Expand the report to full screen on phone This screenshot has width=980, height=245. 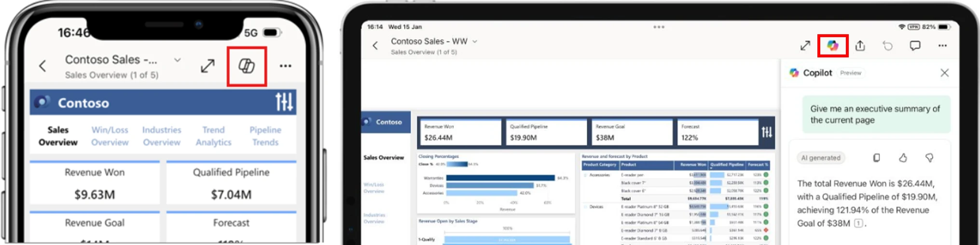[207, 66]
